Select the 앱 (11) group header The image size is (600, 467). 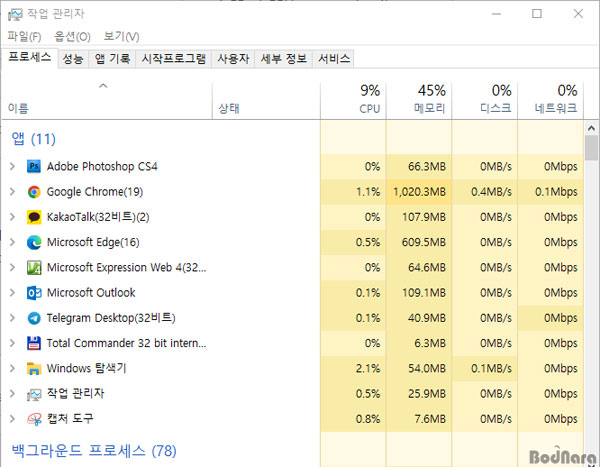coord(34,139)
